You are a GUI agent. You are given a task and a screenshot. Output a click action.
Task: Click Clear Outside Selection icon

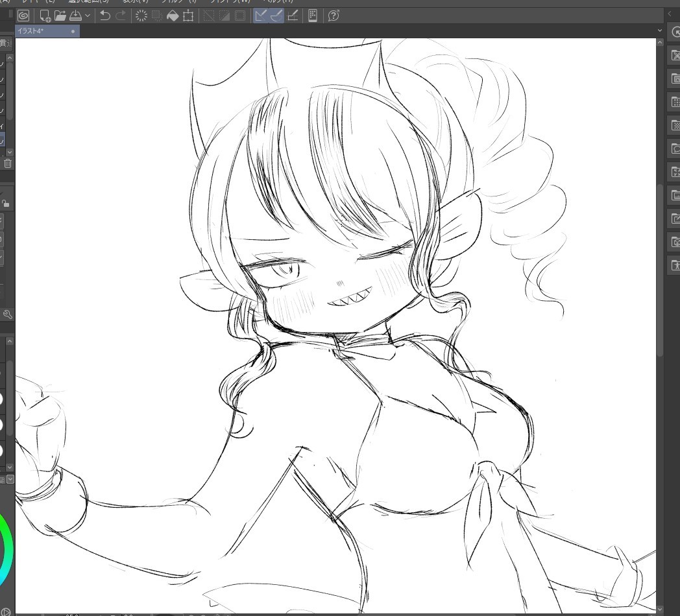pyautogui.click(x=157, y=16)
